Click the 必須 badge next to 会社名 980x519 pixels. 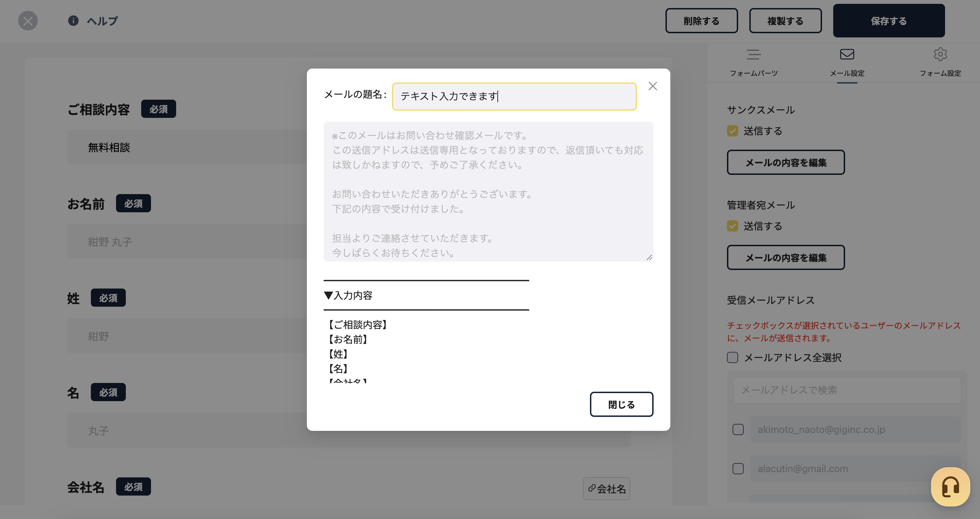[x=133, y=486]
